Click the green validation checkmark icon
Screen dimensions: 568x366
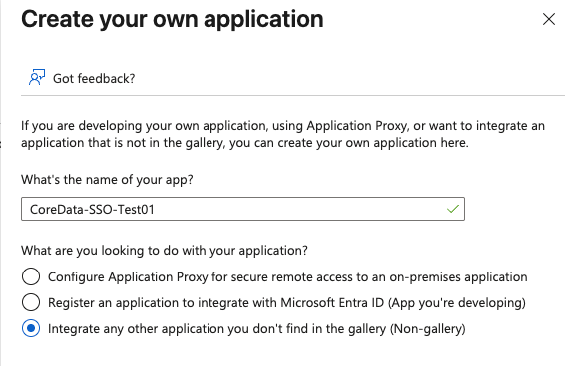[453, 209]
